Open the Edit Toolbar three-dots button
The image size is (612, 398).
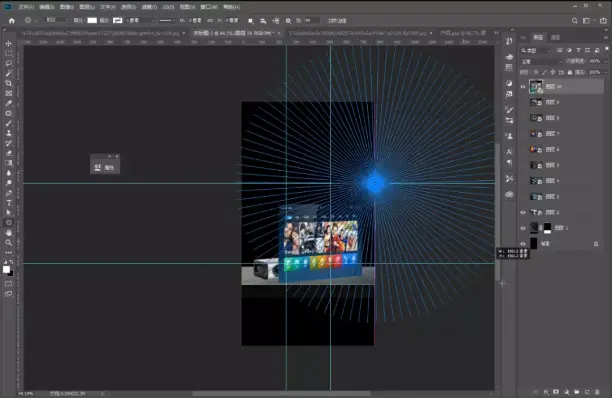click(9, 252)
